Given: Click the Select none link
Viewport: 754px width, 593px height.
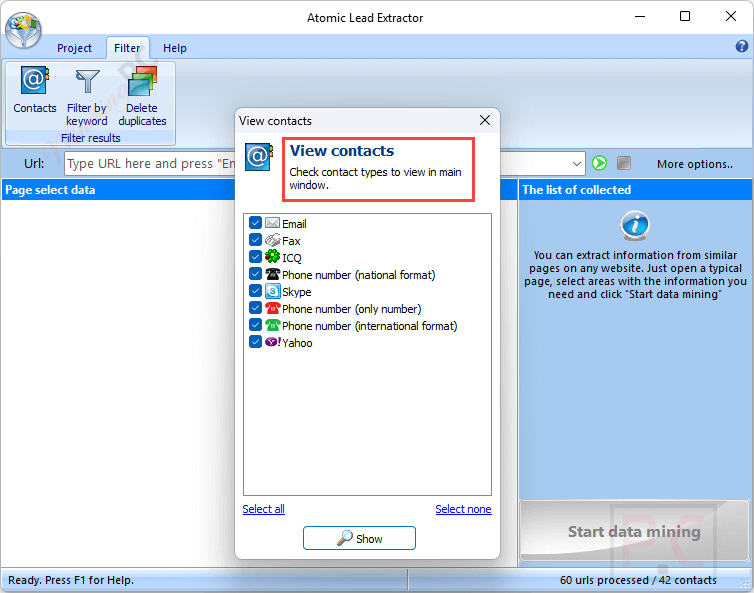Looking at the screenshot, I should [x=463, y=509].
